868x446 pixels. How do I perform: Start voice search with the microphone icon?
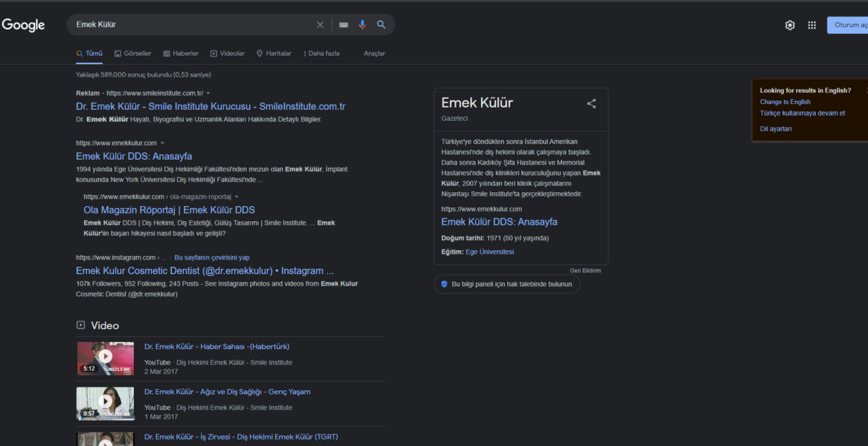point(362,25)
